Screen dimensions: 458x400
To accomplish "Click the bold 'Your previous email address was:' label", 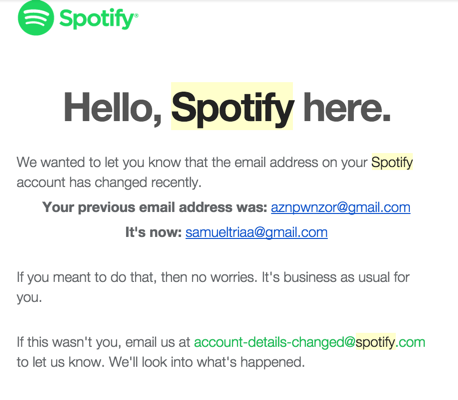I will pos(155,207).
